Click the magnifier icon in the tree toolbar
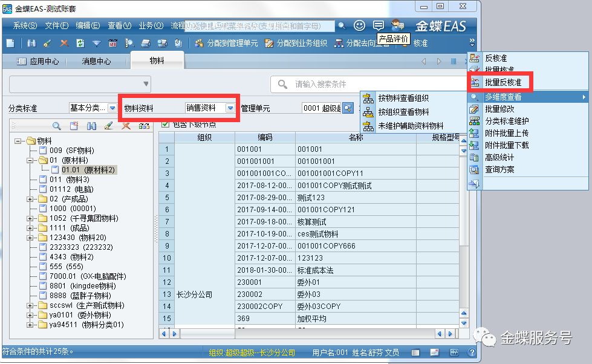 click(57, 126)
